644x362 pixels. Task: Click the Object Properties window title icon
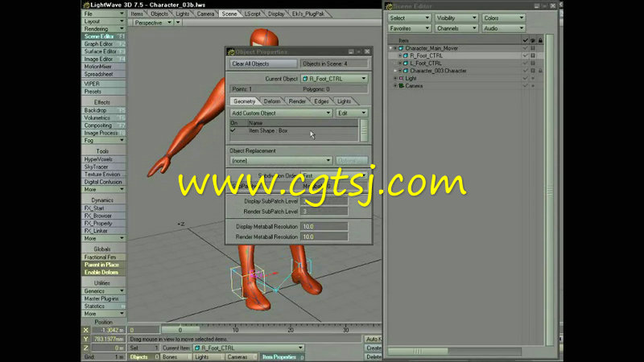coord(231,51)
